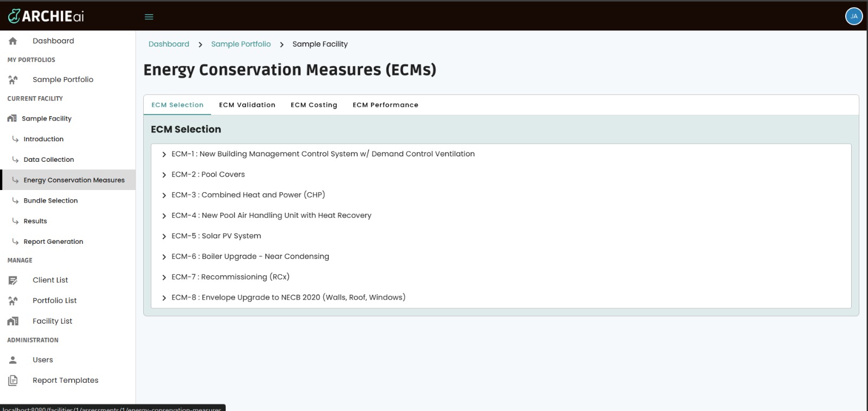Go to Results section
This screenshot has height=411, width=868.
click(x=35, y=221)
